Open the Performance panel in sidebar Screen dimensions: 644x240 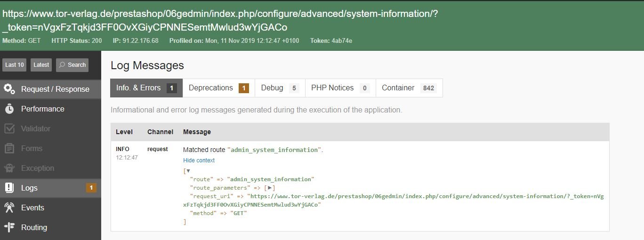click(x=42, y=109)
